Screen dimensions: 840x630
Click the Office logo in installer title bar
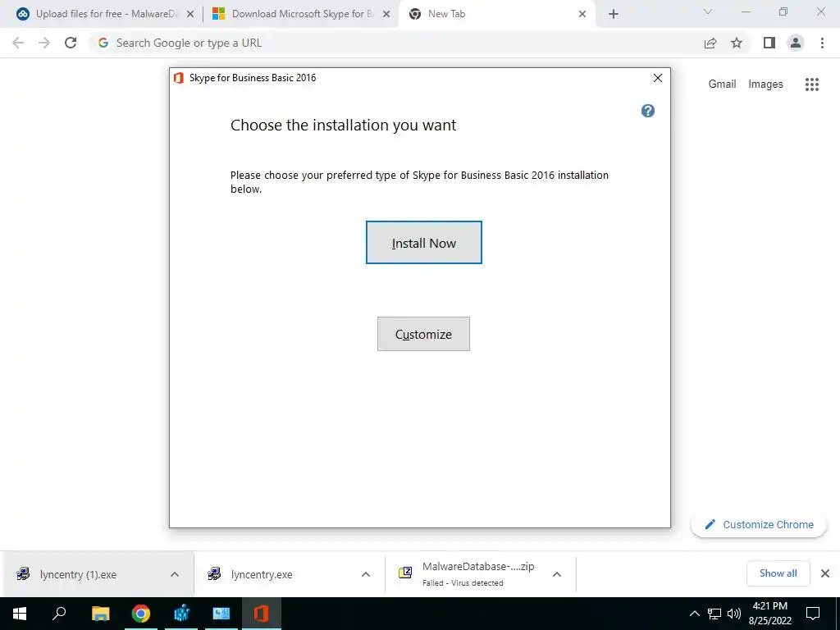click(x=179, y=78)
